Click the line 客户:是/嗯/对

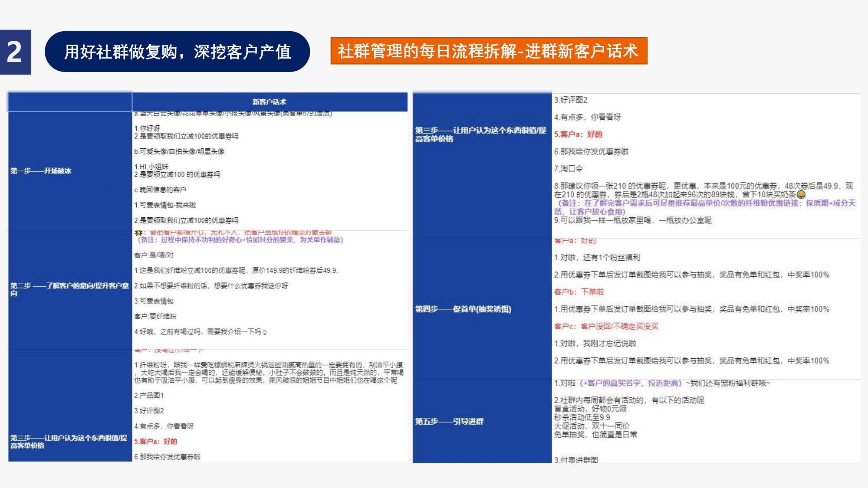tap(154, 255)
